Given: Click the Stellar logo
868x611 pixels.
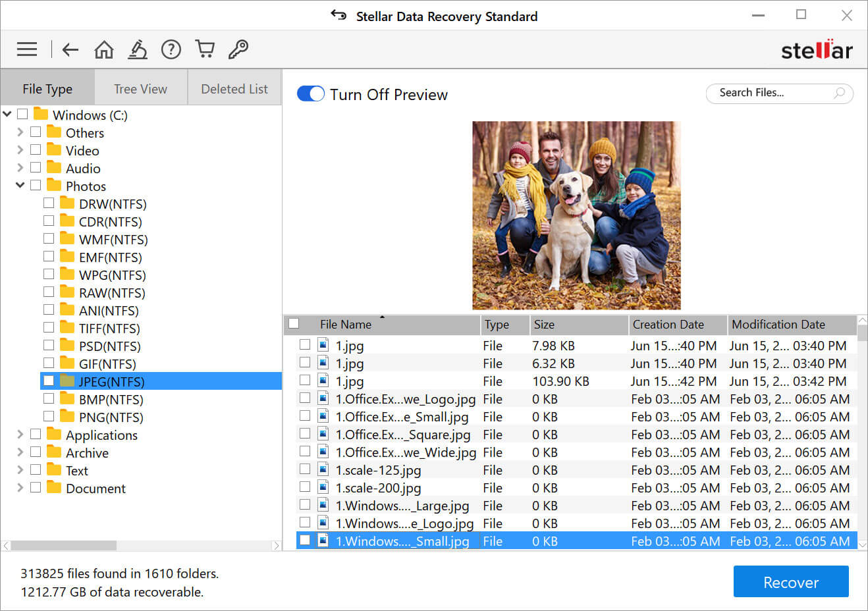Looking at the screenshot, I should pos(817,49).
